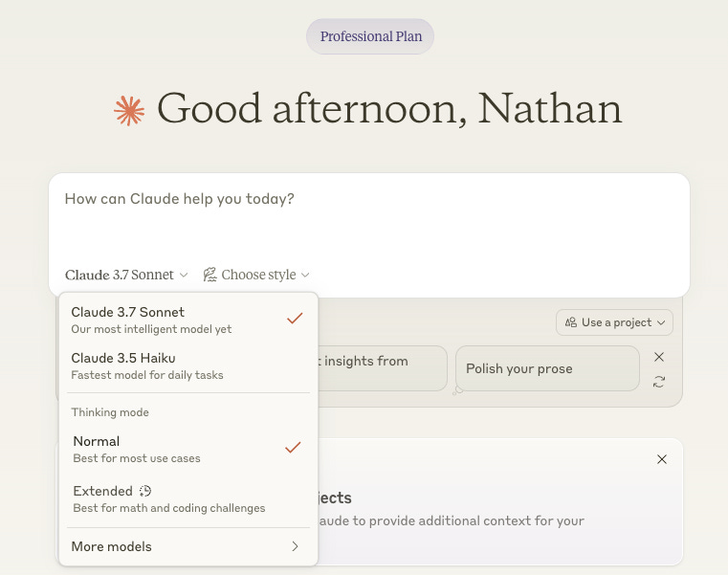Close the projects info card
Viewport: 728px width, 575px height.
[x=661, y=459]
